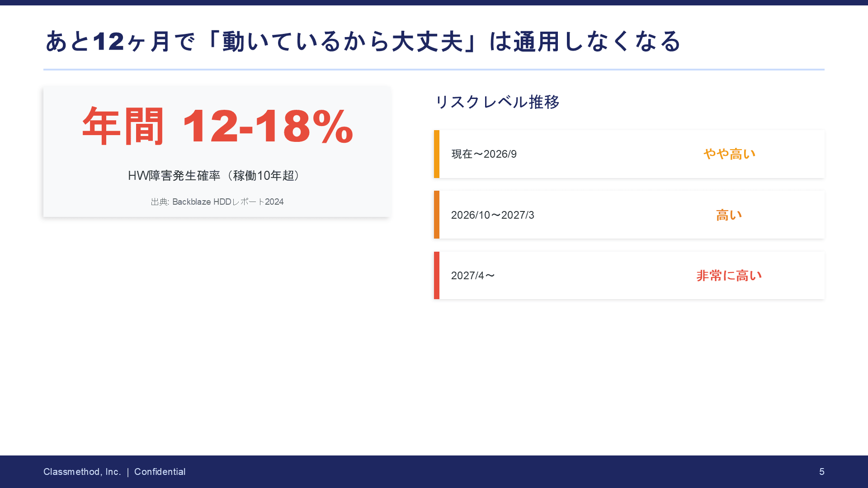Click the '現在〜2026/9' period label

point(484,154)
